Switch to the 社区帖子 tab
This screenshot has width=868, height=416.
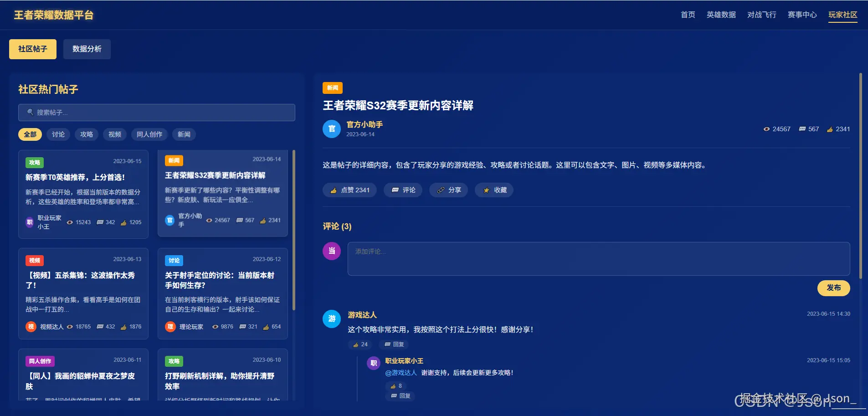pyautogui.click(x=33, y=49)
